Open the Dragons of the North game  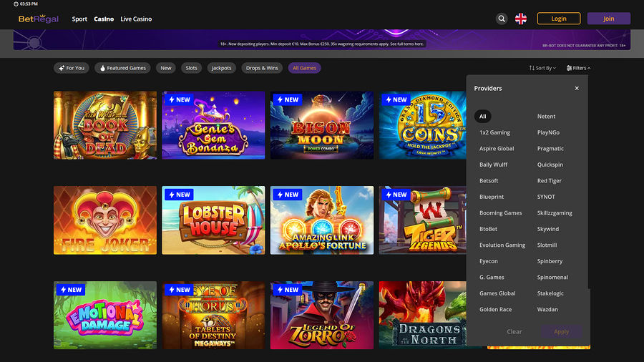(423, 315)
